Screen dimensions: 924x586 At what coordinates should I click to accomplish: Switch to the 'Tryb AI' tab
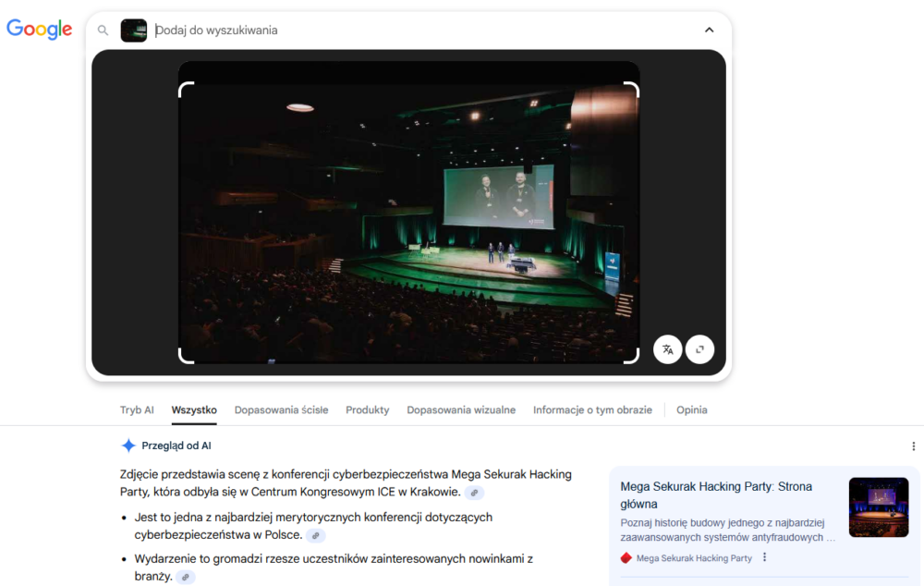point(137,410)
